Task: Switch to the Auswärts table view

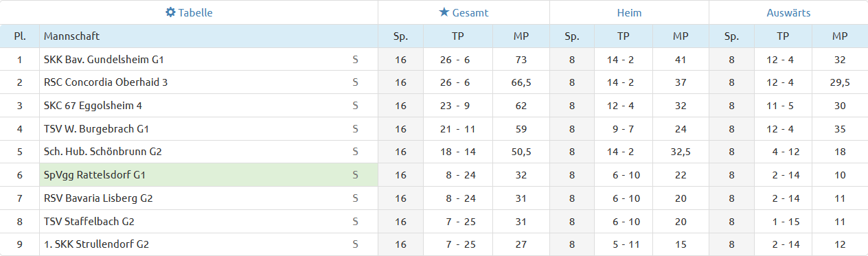Action: tap(788, 12)
